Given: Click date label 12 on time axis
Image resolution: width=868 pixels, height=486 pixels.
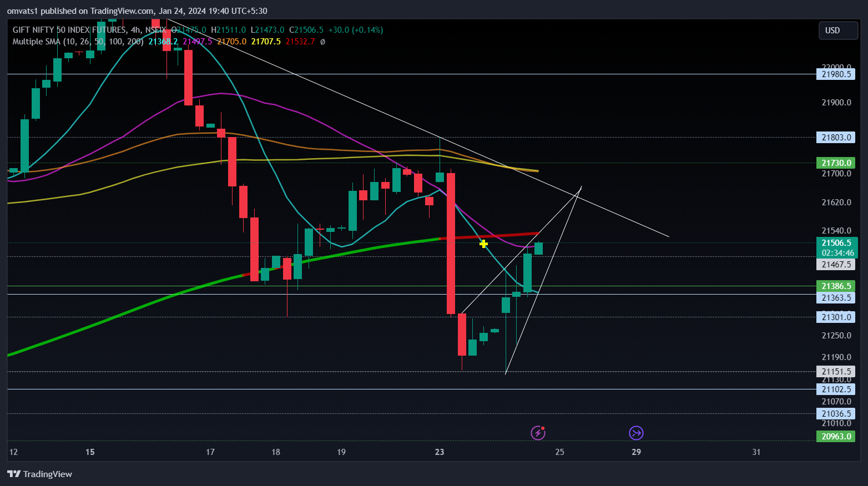Looking at the screenshot, I should click(13, 452).
